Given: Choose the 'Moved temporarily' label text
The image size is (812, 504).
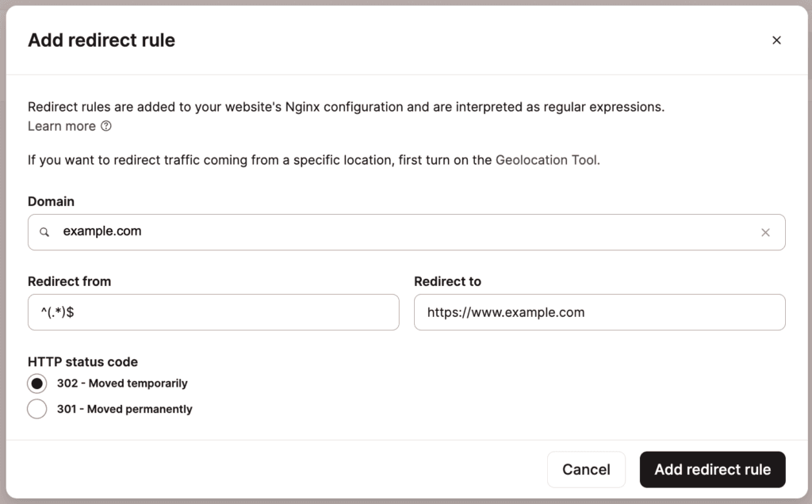Looking at the screenshot, I should click(x=138, y=384).
